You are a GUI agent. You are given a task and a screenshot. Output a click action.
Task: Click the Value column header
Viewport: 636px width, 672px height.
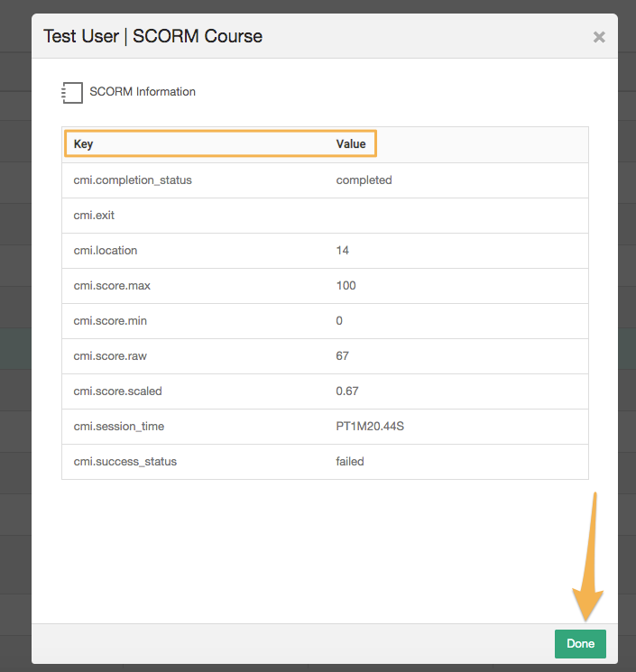[x=351, y=144]
